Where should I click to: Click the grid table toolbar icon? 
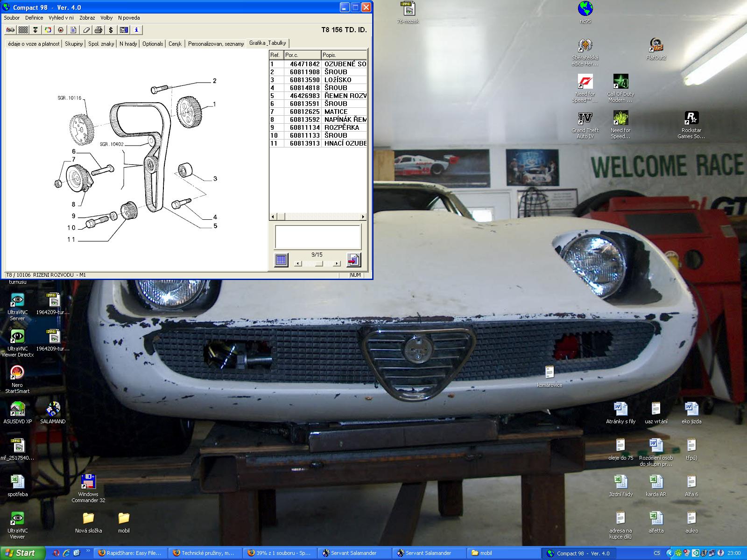coord(23,30)
